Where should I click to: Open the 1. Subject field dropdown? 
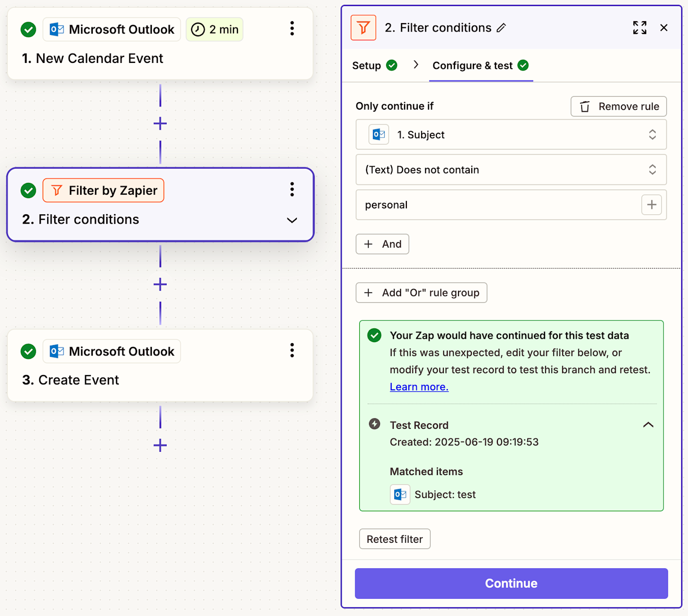[x=511, y=134]
